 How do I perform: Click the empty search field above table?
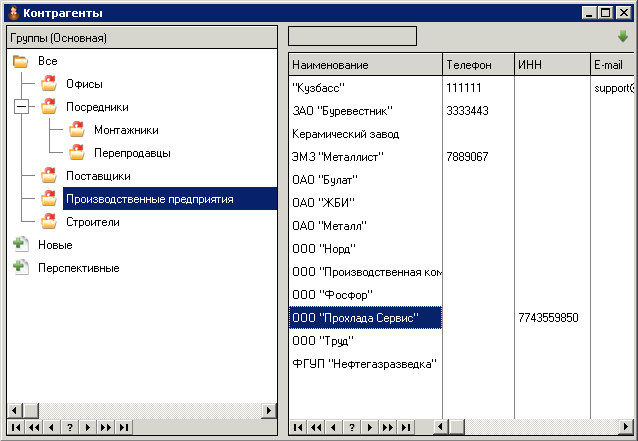pyautogui.click(x=352, y=36)
